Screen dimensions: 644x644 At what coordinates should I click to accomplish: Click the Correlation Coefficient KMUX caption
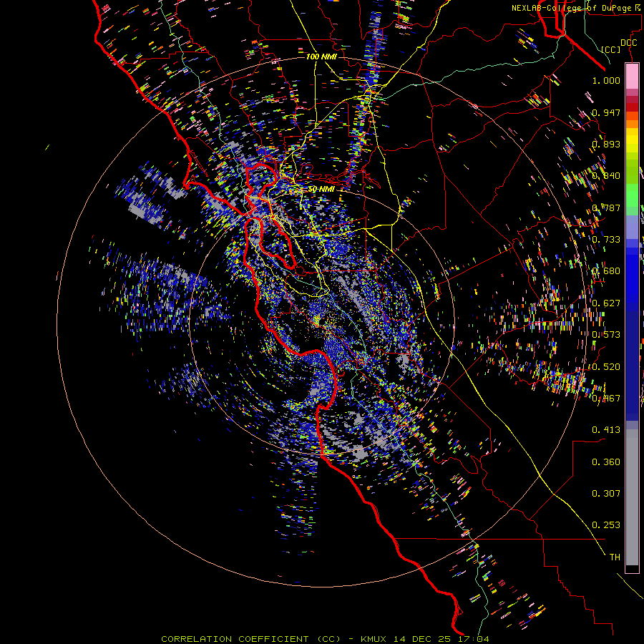pos(325,639)
